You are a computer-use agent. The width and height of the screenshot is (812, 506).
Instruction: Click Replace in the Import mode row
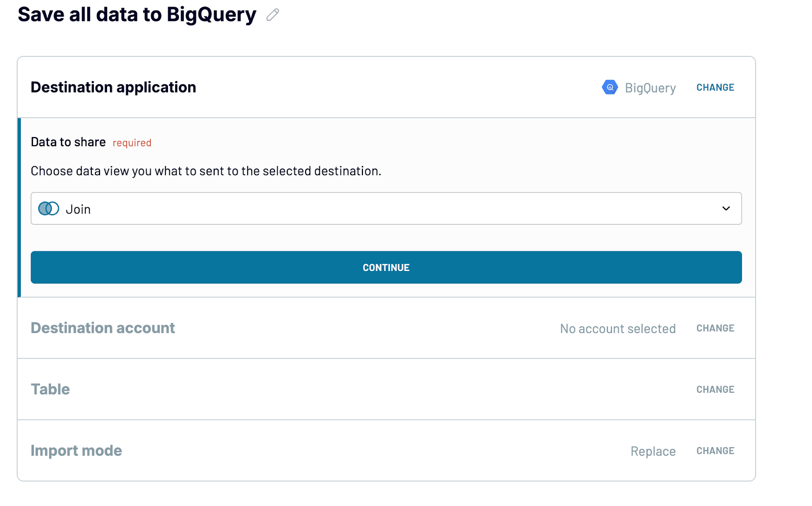(653, 451)
